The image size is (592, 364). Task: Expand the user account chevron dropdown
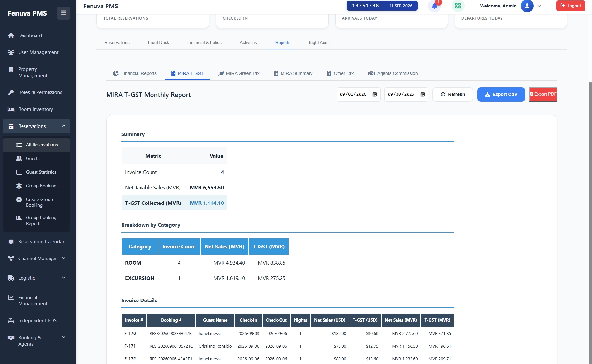click(x=539, y=6)
